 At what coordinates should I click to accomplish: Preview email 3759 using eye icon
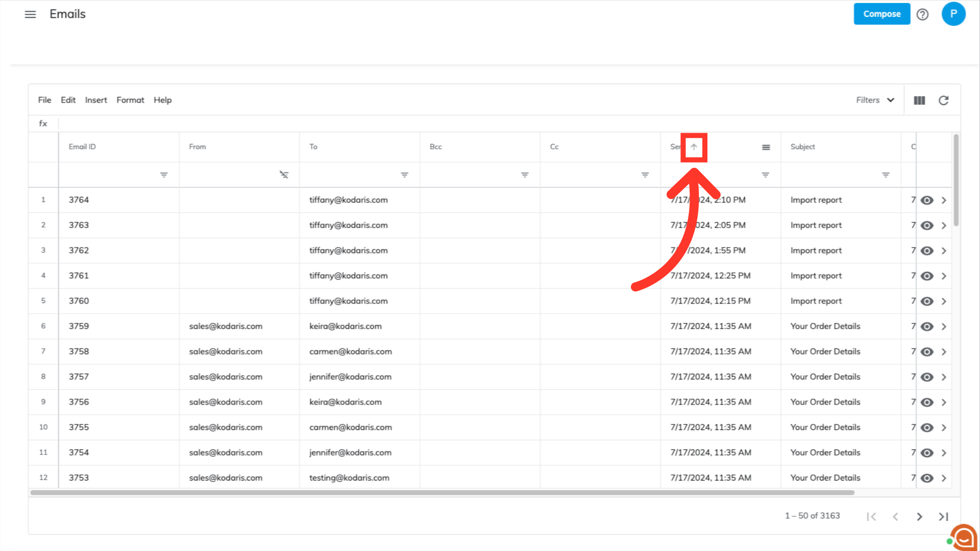[x=927, y=327]
